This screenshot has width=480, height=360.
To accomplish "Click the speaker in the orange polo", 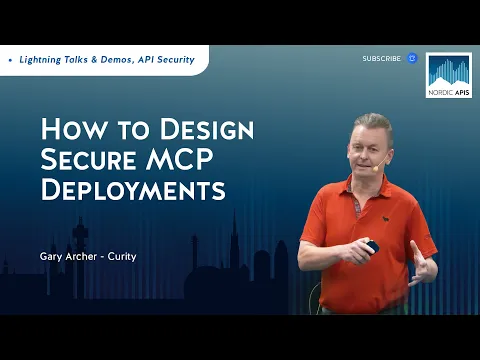I will [367, 214].
